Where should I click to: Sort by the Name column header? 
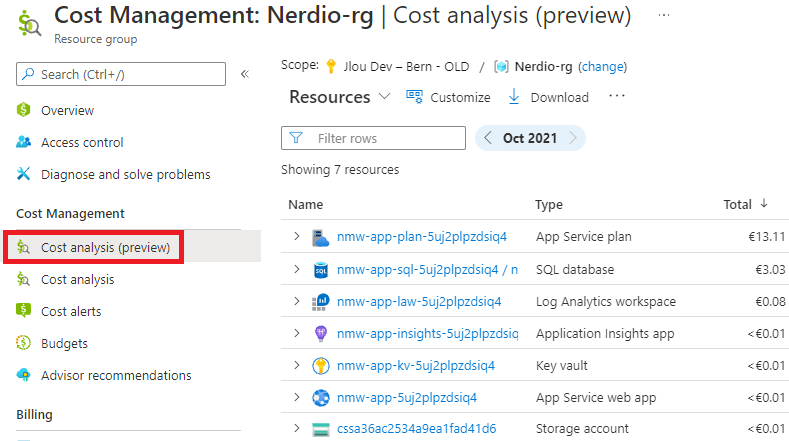click(305, 204)
